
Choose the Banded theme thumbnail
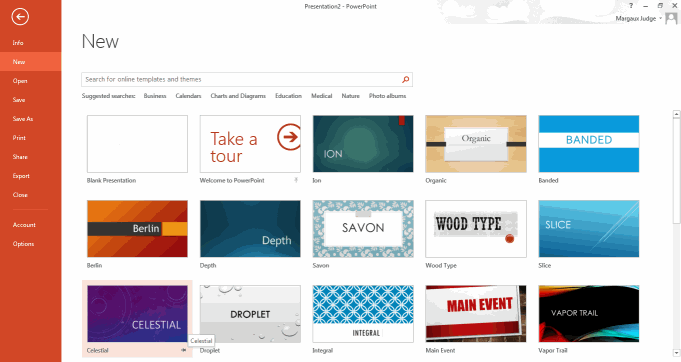[x=589, y=144]
